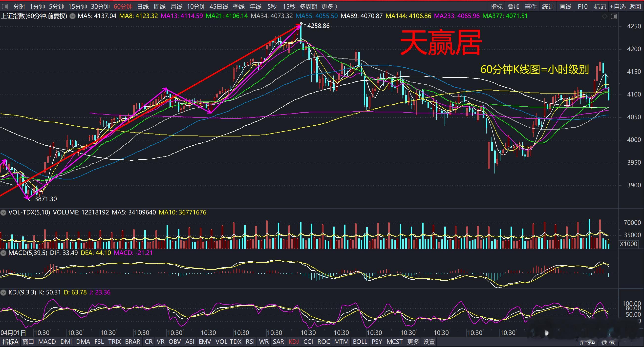The height and width of the screenshot is (347, 644).
Task: Select the BRAR indicator tab
Action: [x=133, y=342]
